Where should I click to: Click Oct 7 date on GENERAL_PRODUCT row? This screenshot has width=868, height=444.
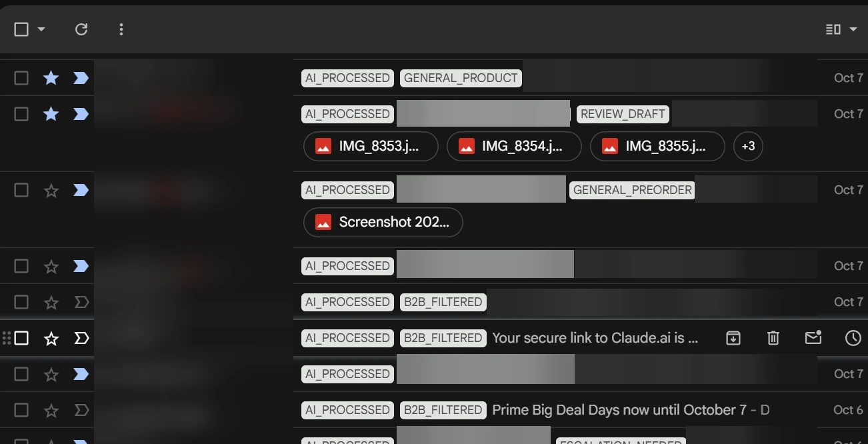(848, 78)
